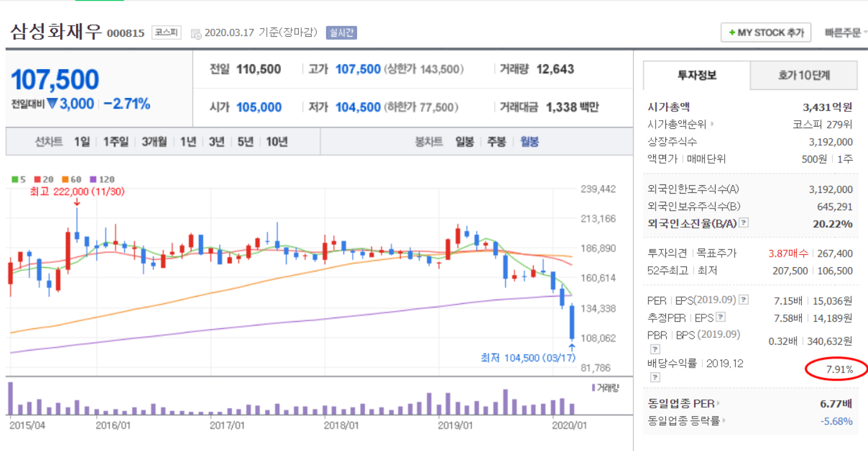The image size is (868, 451).
Task: Click the calendar icon beside 2020.03.17
Action: pos(196,33)
